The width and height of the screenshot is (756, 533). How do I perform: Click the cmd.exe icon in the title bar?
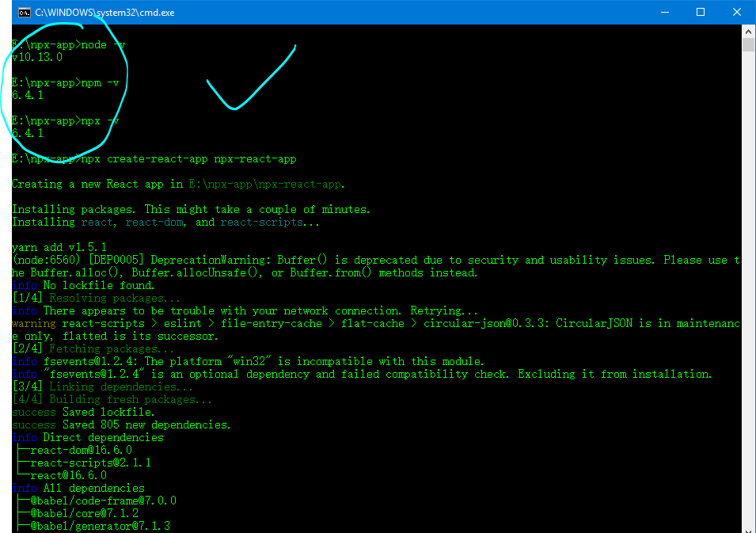point(23,12)
